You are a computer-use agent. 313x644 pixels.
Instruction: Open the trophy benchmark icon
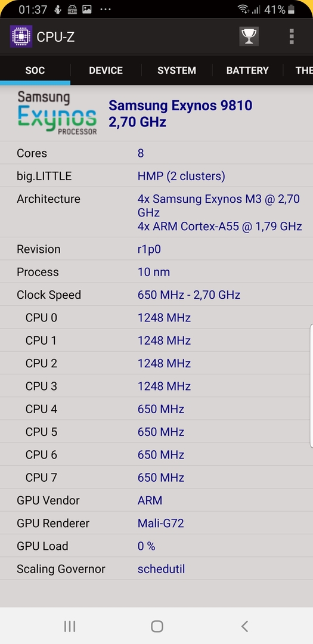click(x=249, y=36)
